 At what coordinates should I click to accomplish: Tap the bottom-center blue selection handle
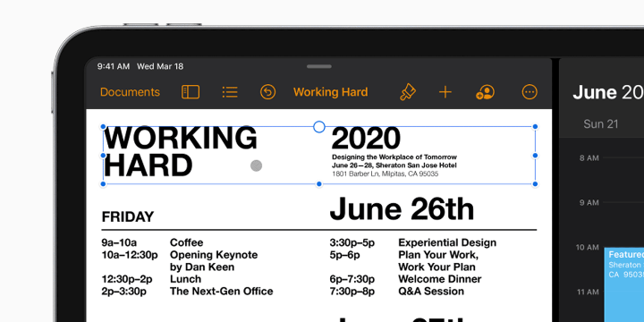pyautogui.click(x=319, y=184)
